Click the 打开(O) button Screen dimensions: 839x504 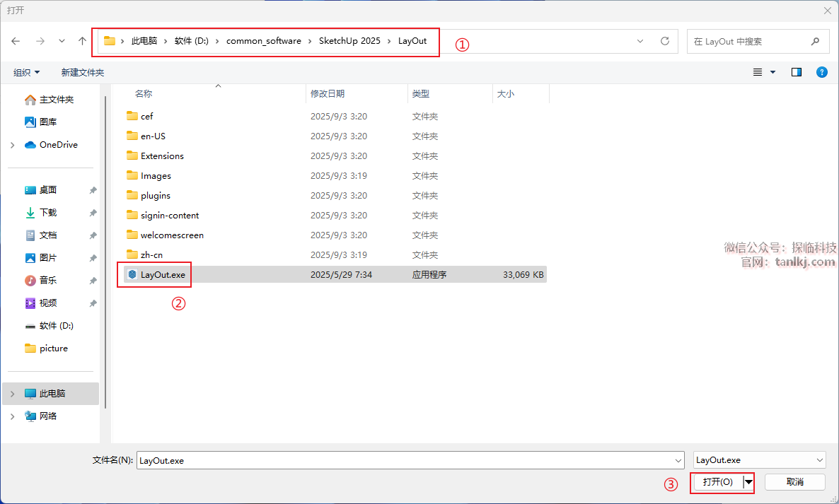click(x=717, y=482)
